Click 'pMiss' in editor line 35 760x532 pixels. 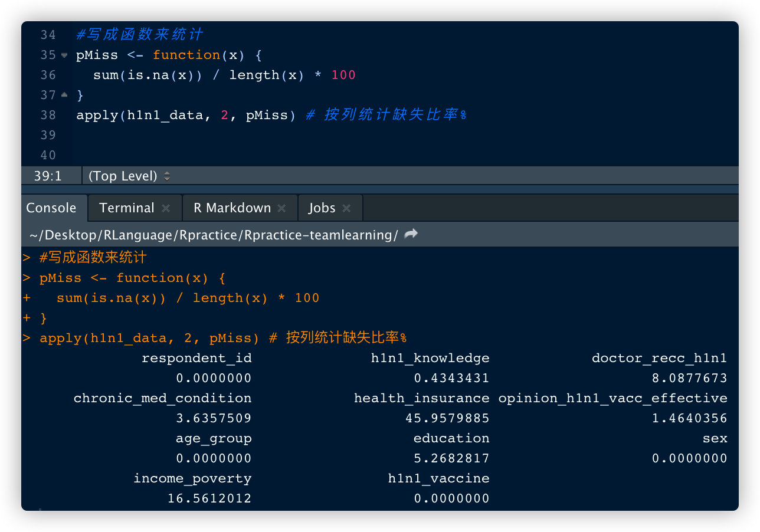pyautogui.click(x=97, y=55)
